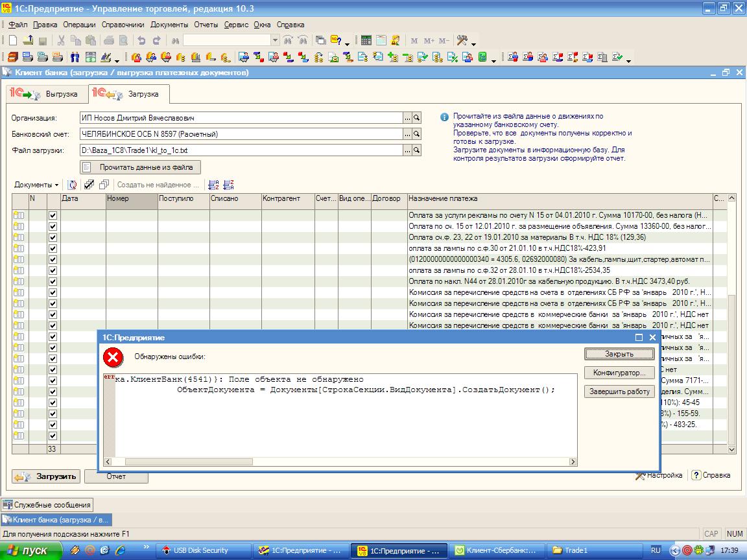Refresh document list icon

pos(72,185)
